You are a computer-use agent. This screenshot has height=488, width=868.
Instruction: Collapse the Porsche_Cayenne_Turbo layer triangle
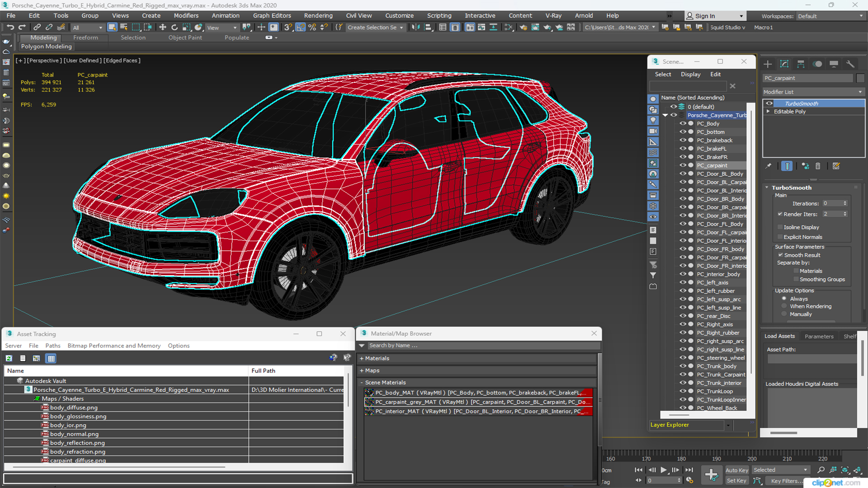[665, 115]
